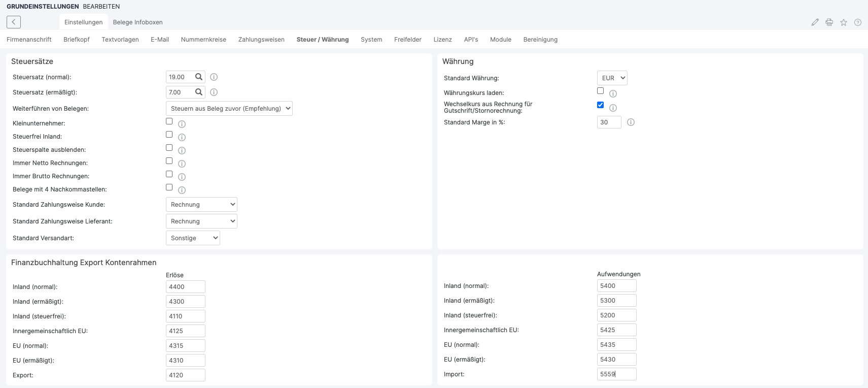Click the Export Erlöse input field
This screenshot has width=868, height=388.
(x=185, y=375)
